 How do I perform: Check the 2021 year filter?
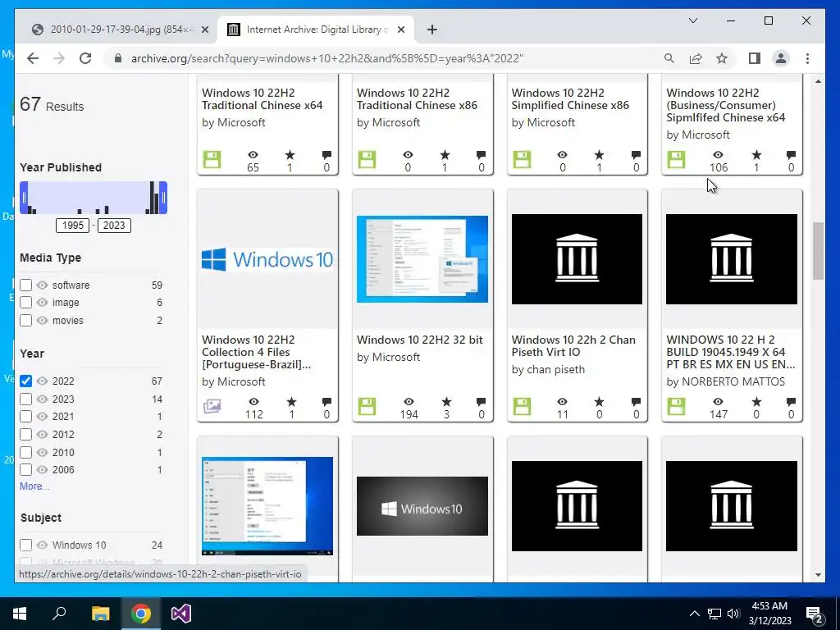coord(25,416)
